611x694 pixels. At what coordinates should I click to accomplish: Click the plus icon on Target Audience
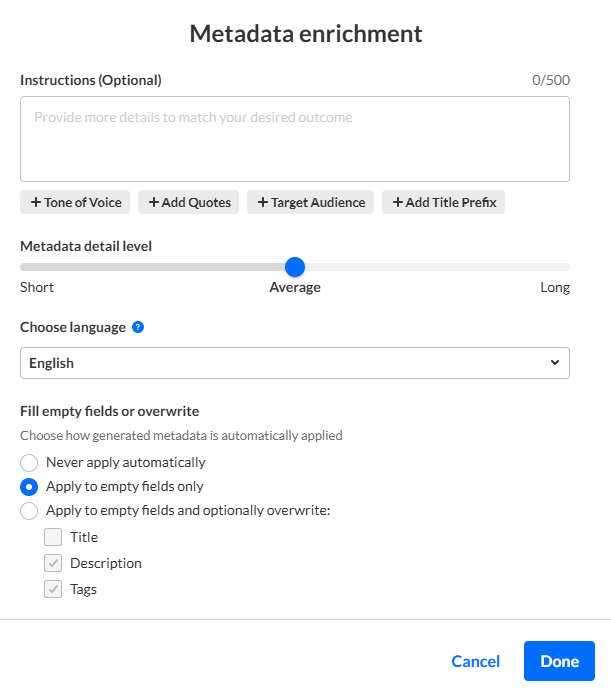(263, 202)
